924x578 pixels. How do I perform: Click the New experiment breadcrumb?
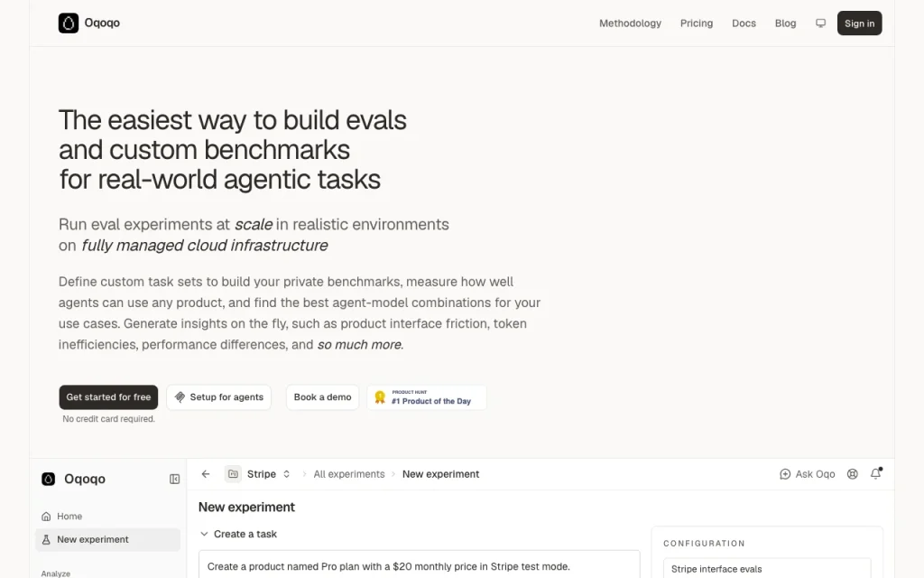click(x=440, y=474)
